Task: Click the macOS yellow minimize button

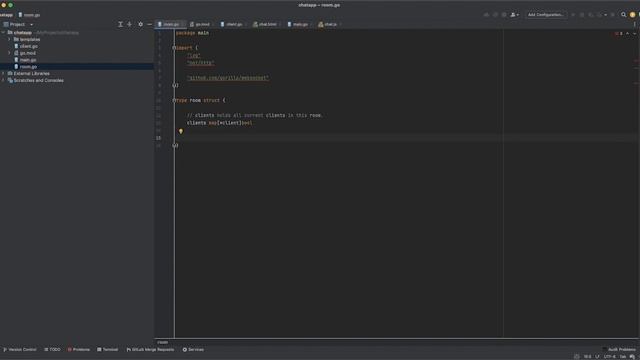Action: [x=3, y=5]
